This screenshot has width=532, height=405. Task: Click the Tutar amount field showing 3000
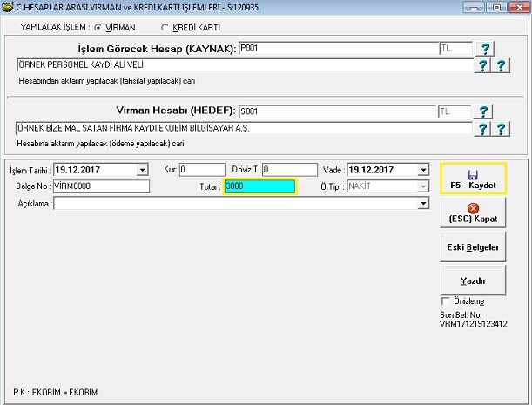coord(259,186)
